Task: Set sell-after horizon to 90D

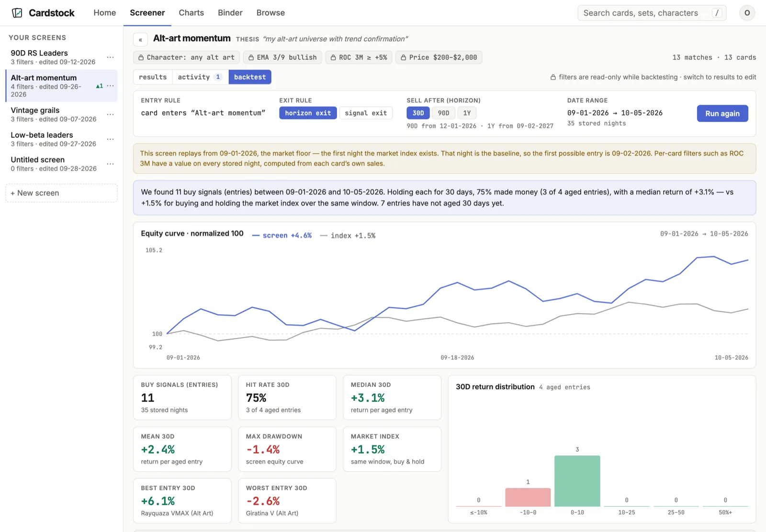Action: click(443, 113)
